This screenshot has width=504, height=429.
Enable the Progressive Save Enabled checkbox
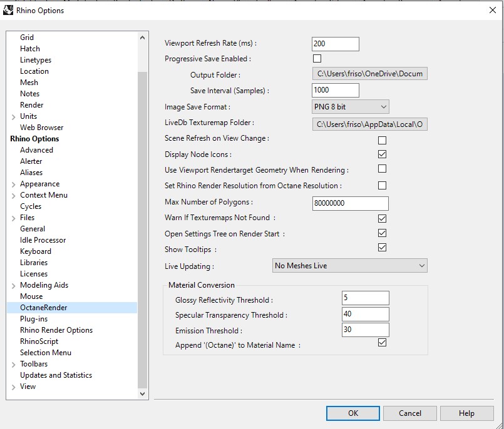tap(317, 59)
